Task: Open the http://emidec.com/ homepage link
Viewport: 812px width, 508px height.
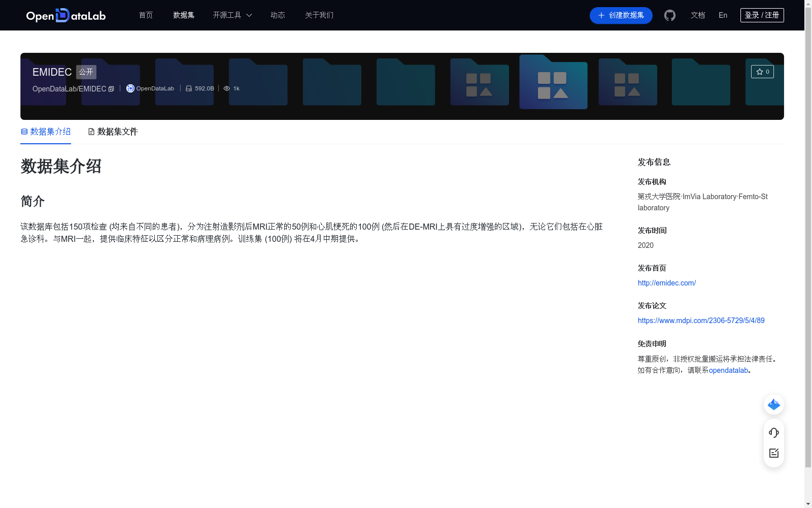Action: tap(667, 283)
